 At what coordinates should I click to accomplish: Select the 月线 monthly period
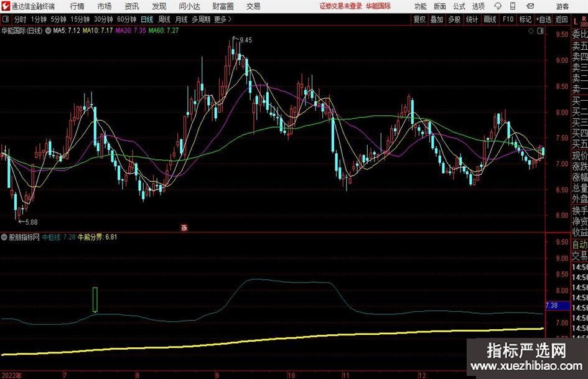coord(181,19)
